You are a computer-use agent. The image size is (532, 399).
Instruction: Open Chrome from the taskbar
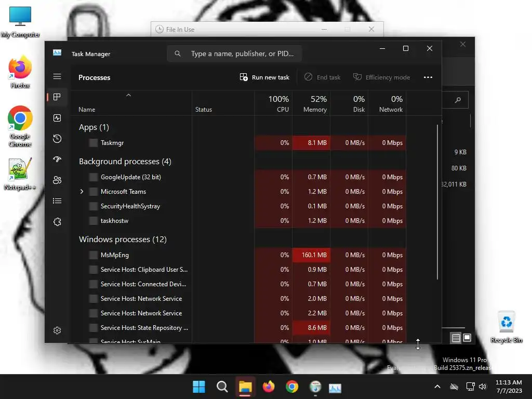tap(292, 387)
